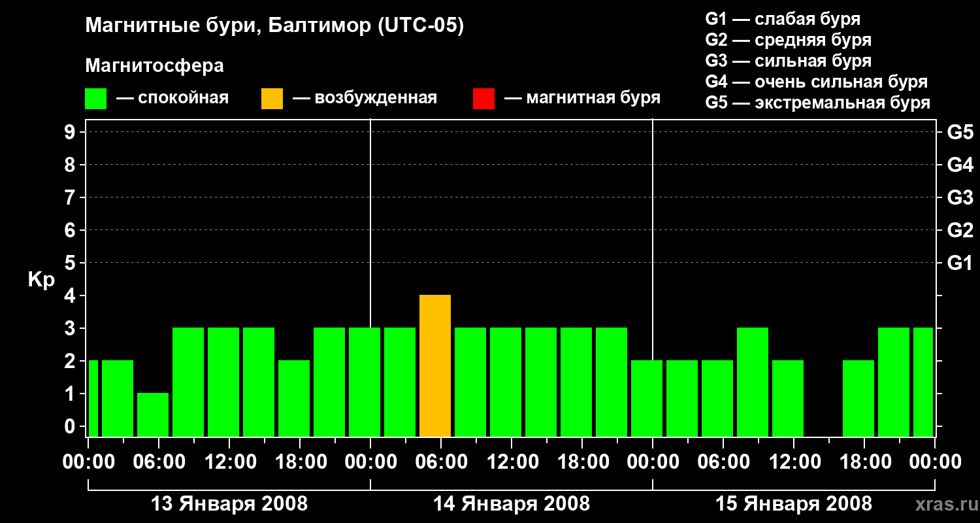The width and height of the screenshot is (980, 523).
Task: Click '06:00' tick label above 15 Января
Action: coord(723,462)
